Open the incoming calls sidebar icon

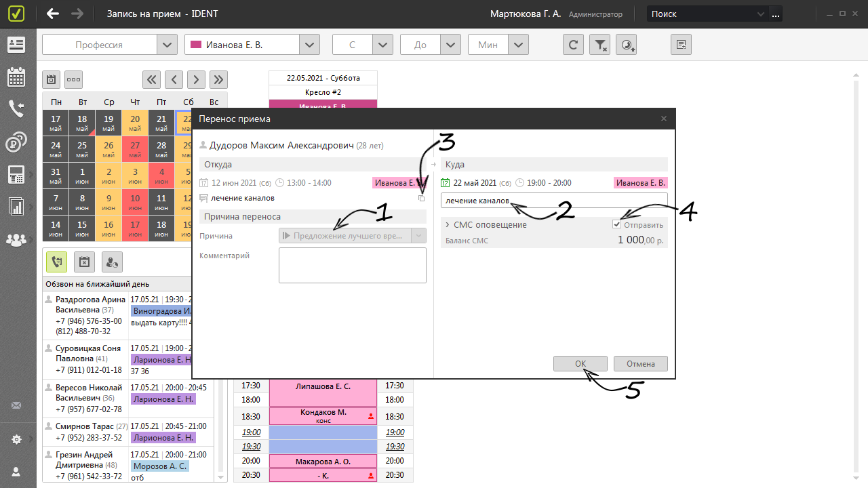click(16, 109)
